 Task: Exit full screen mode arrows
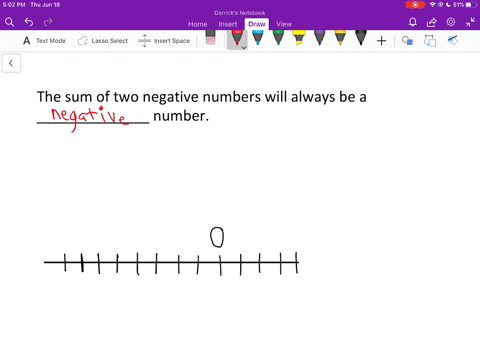(470, 22)
